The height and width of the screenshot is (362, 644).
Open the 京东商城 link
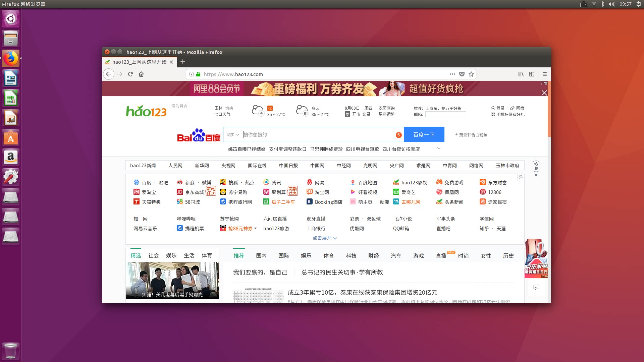click(194, 192)
